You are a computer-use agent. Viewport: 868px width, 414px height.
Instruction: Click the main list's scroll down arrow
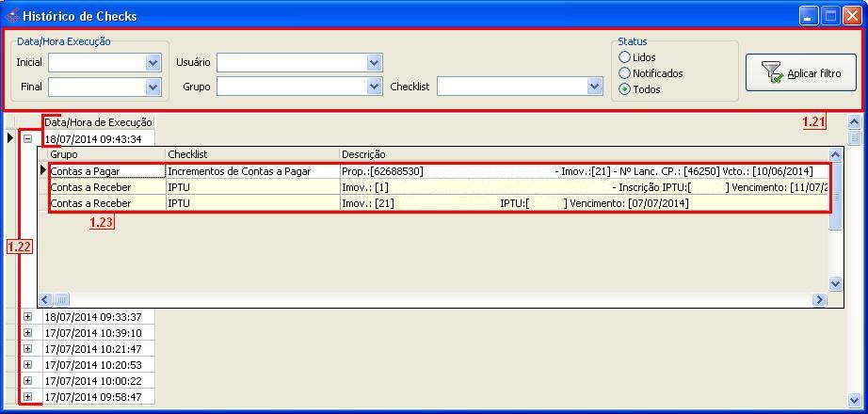(x=855, y=400)
